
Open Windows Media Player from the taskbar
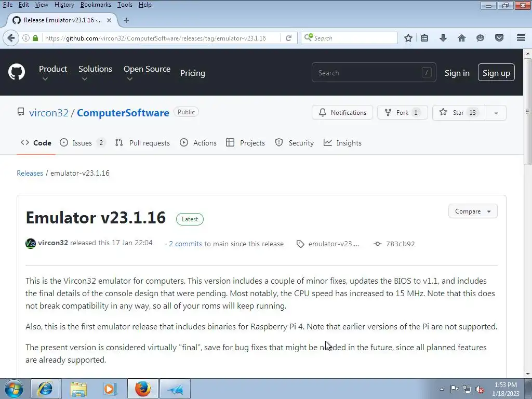(x=110, y=389)
